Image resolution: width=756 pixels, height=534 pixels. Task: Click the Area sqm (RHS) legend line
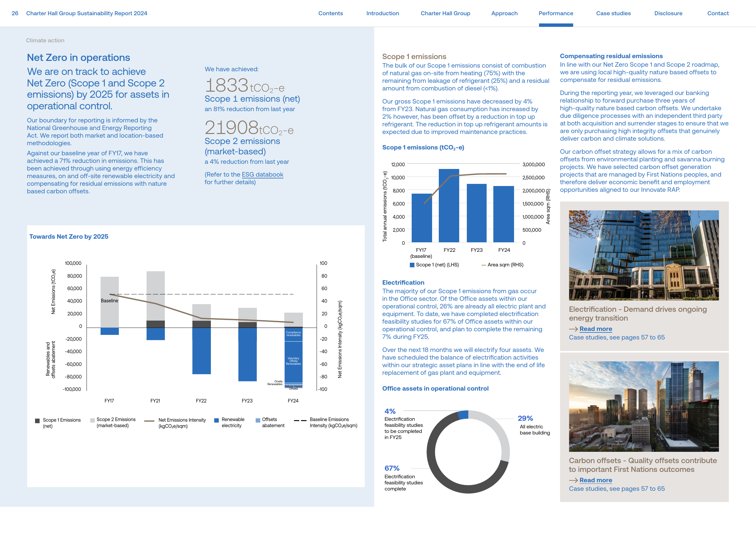(x=484, y=265)
